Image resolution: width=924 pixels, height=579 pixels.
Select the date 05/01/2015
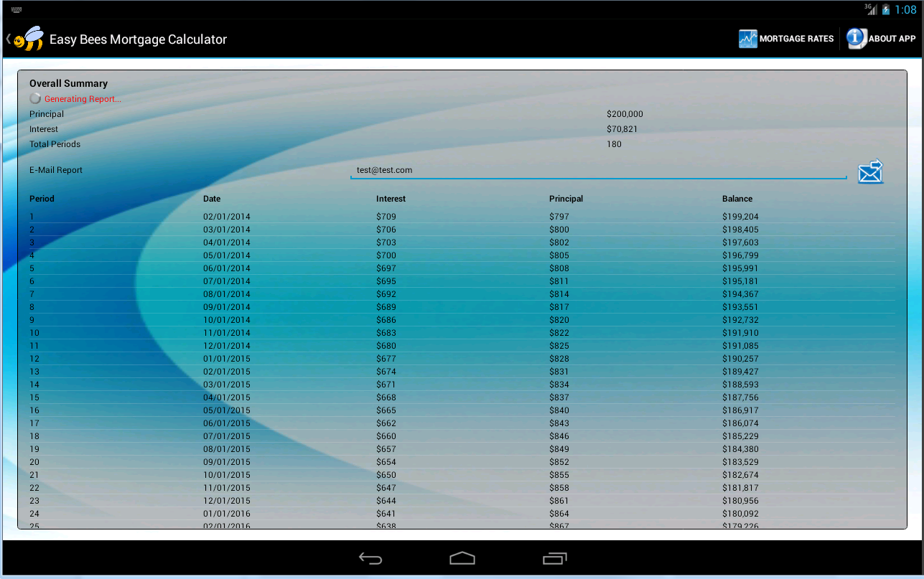pos(227,410)
